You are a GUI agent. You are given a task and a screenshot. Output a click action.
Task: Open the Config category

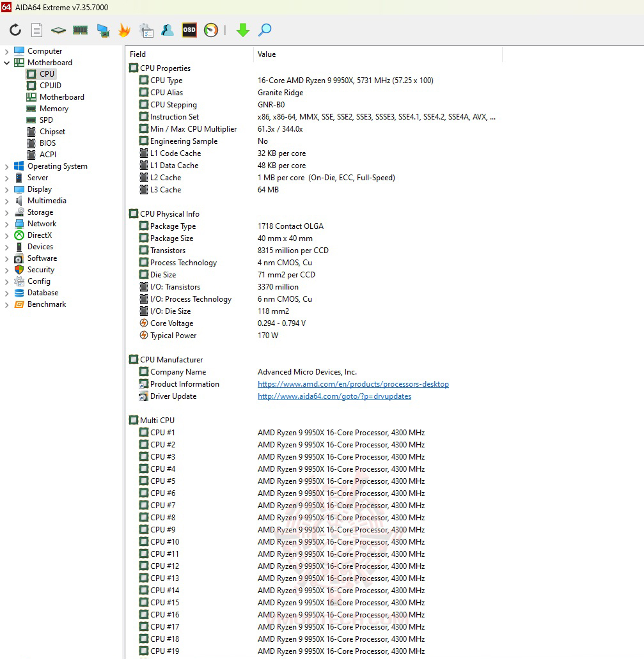[39, 281]
